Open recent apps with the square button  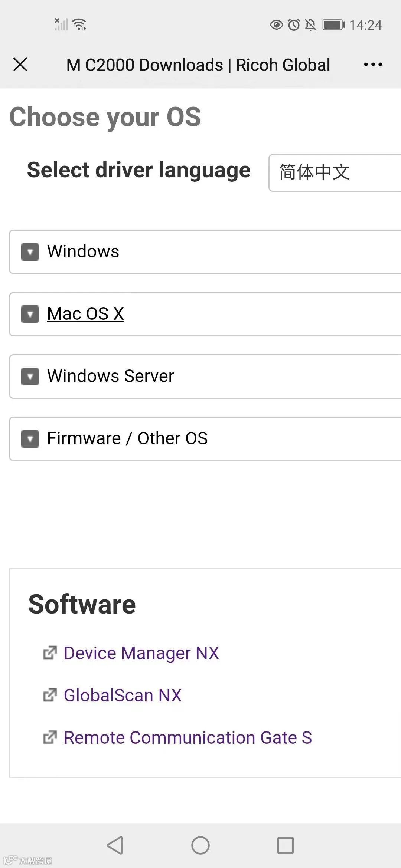pyautogui.click(x=285, y=845)
